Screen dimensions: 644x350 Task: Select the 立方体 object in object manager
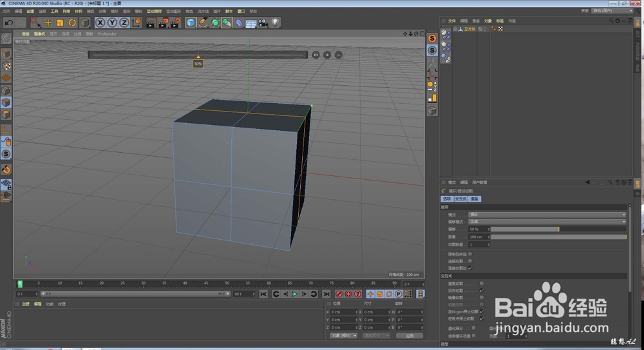469,29
